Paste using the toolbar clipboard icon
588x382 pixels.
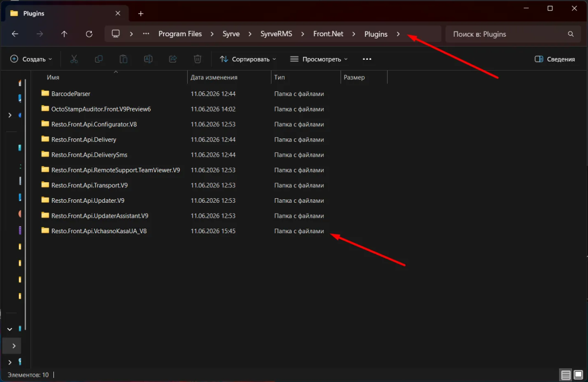point(123,59)
